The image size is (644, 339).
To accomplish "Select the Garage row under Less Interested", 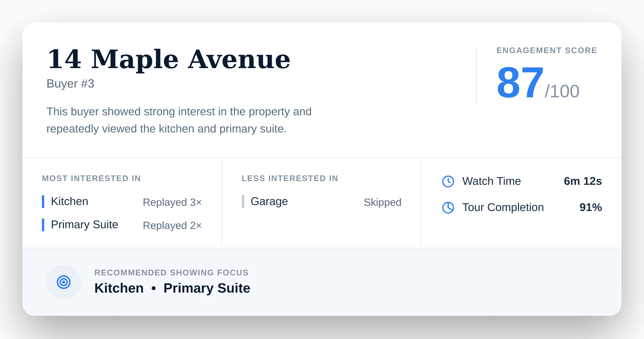I will pyautogui.click(x=322, y=202).
